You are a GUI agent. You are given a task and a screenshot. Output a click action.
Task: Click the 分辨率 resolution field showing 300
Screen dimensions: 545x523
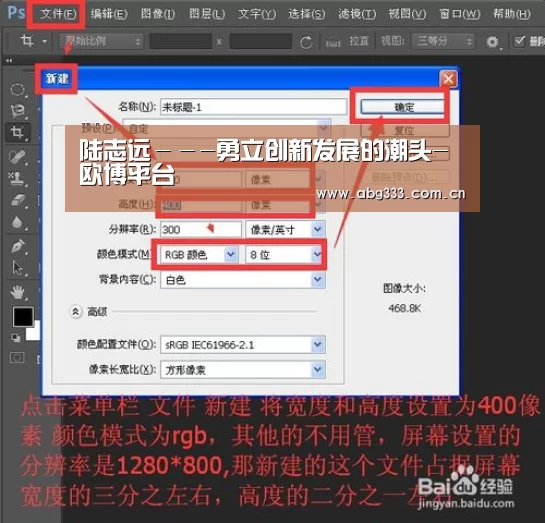(201, 229)
